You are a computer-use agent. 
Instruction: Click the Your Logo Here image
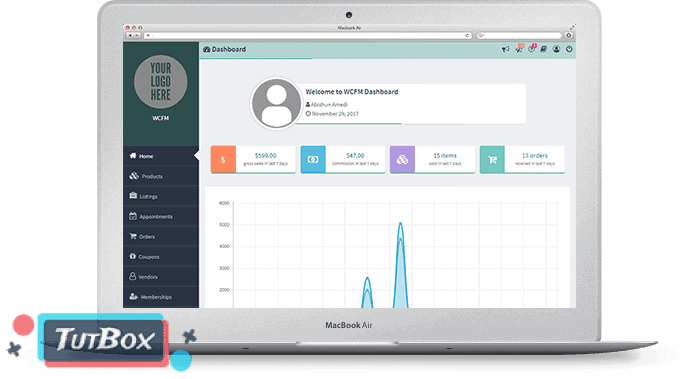tap(161, 82)
